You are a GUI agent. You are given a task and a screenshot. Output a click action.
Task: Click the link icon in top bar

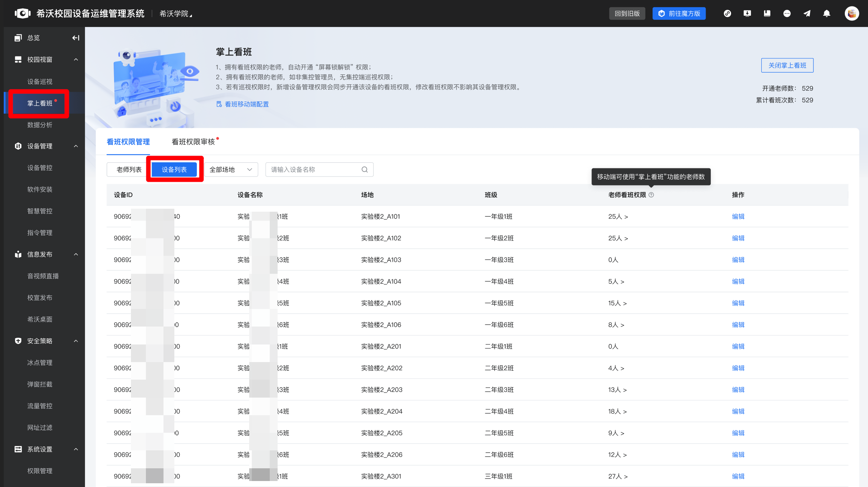pos(727,13)
